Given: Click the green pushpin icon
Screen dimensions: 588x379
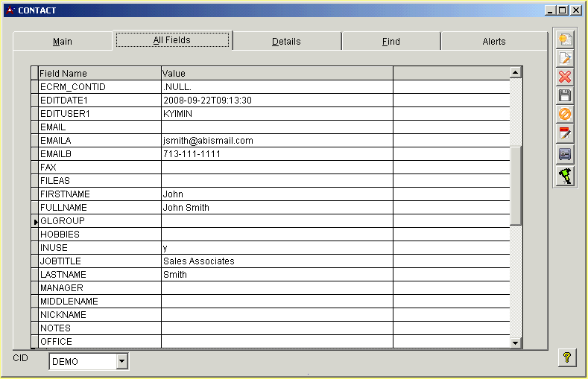Looking at the screenshot, I should tap(565, 176).
